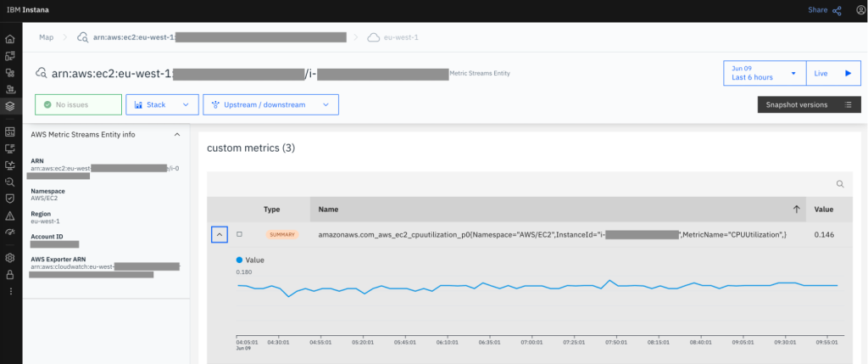The width and height of the screenshot is (868, 364).
Task: Click the custom metrics (3) heading
Action: pos(251,148)
